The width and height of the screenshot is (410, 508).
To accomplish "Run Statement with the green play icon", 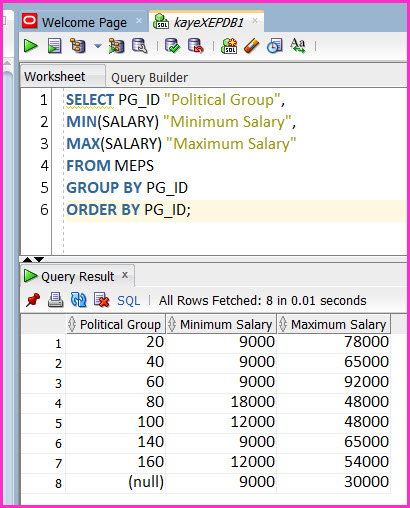I will tap(31, 46).
